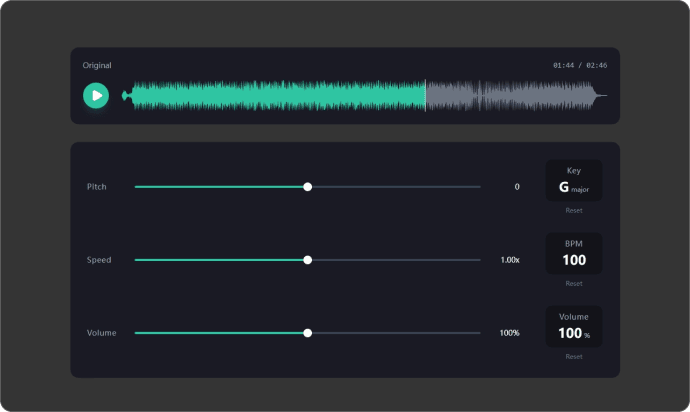Viewport: 690px width, 412px height.
Task: Click the slider Volume value 100%
Action: click(x=510, y=333)
